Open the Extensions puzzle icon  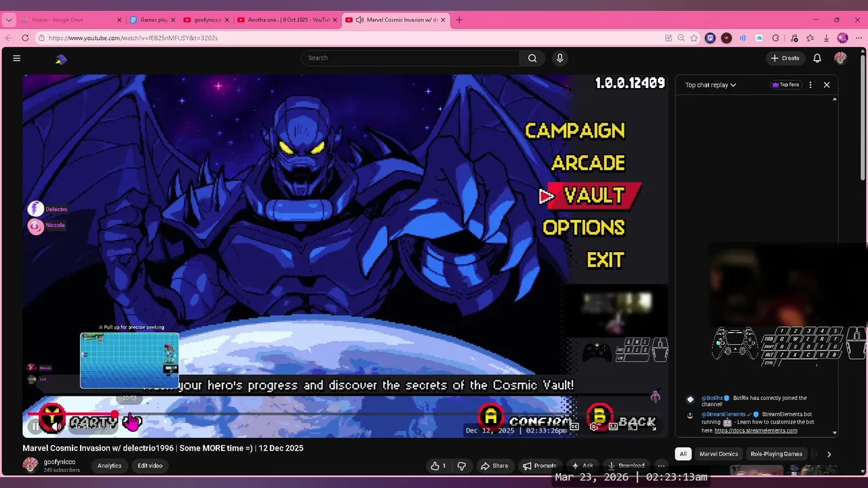(x=775, y=38)
